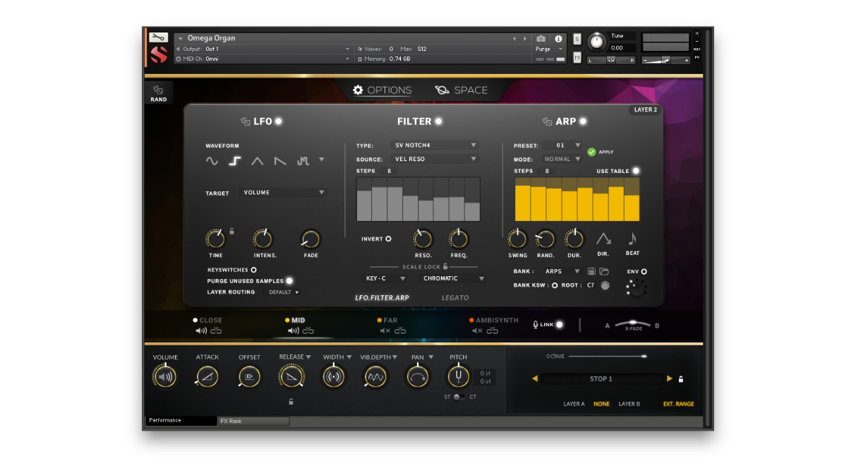Open ARP bank folder icon

click(x=604, y=271)
